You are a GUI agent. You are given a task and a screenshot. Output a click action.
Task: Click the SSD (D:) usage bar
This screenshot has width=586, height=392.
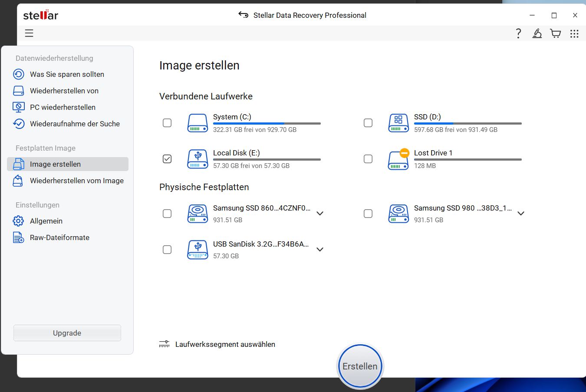(x=468, y=124)
